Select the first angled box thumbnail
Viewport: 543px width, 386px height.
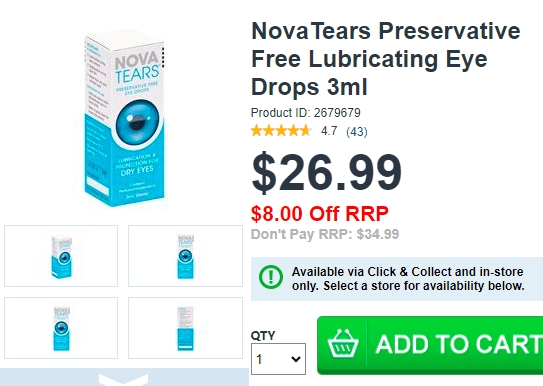(61, 256)
